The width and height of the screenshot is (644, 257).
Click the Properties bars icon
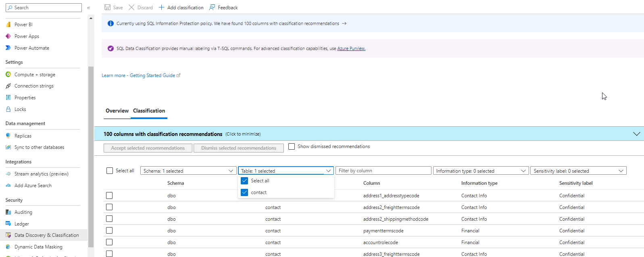(8, 98)
